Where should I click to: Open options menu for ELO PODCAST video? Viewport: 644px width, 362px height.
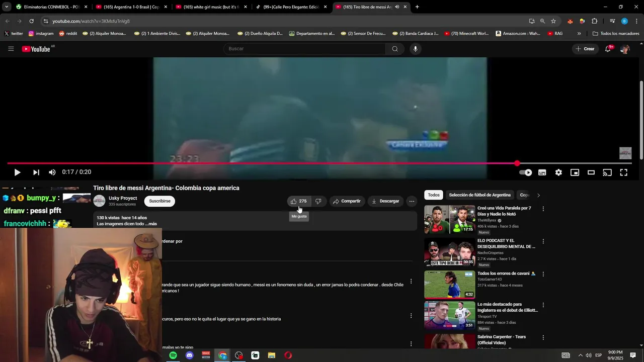click(x=543, y=241)
